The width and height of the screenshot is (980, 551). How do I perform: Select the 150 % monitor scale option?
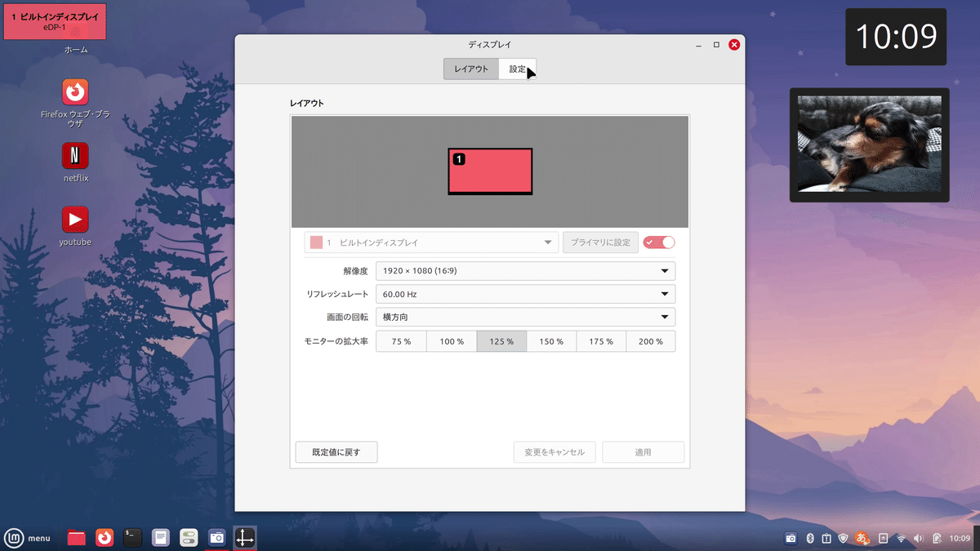coord(551,341)
